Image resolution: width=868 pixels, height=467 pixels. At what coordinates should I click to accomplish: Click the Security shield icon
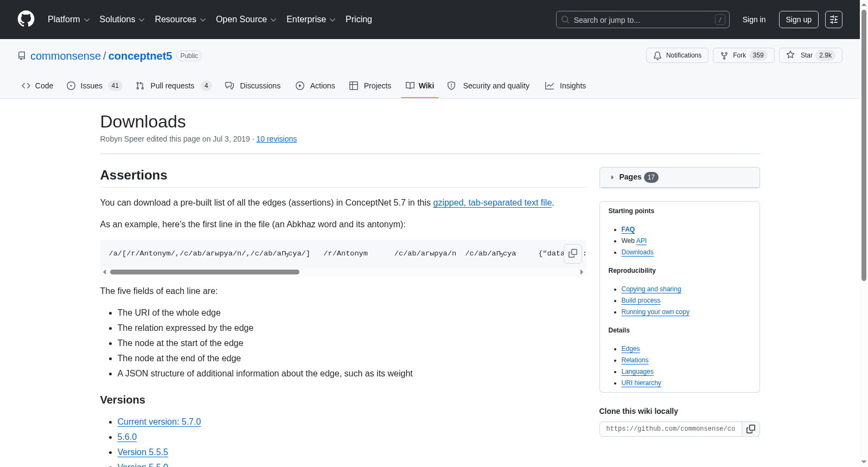[451, 86]
